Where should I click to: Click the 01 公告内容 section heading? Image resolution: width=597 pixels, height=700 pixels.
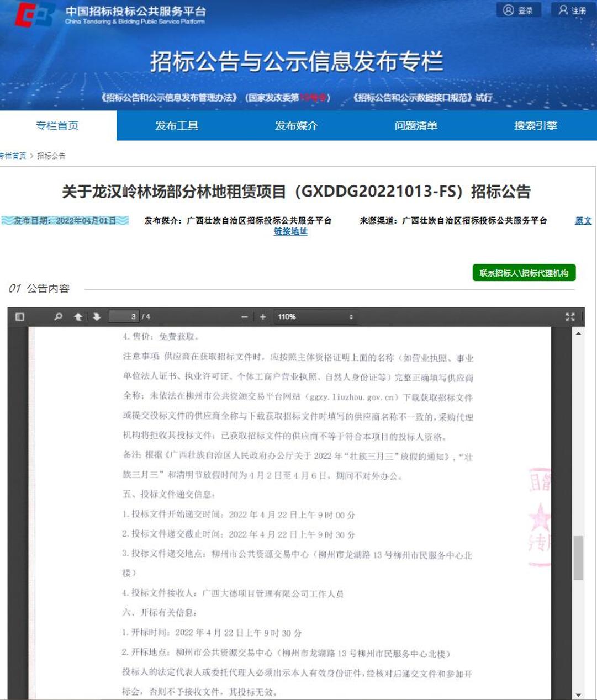click(x=39, y=288)
